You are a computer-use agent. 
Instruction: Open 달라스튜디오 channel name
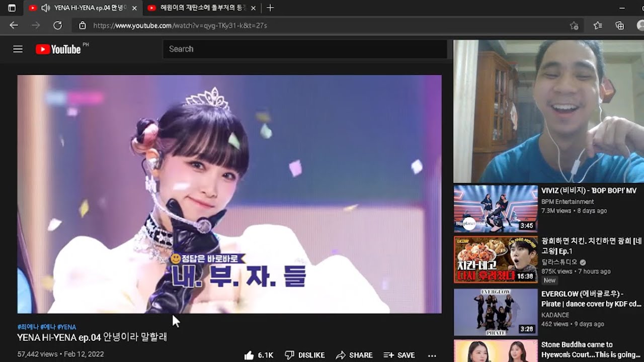559,262
